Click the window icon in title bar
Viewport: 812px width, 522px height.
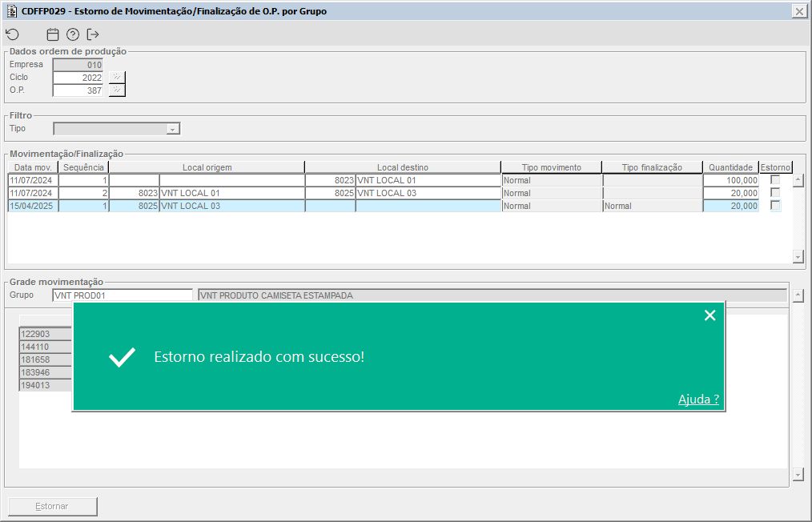pos(12,11)
